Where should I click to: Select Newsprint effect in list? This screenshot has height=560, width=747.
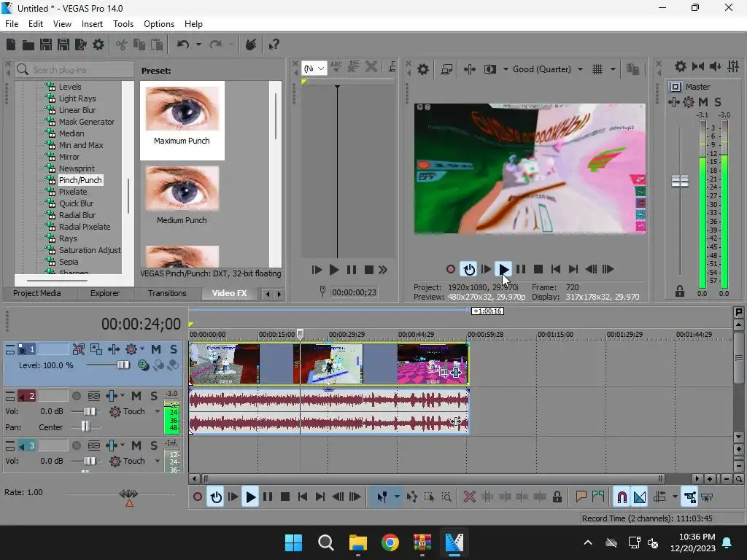point(77,168)
